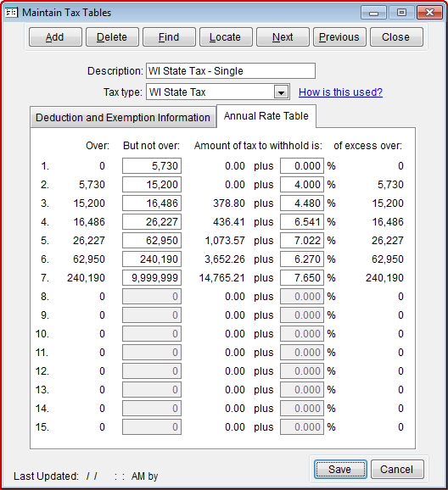Switch to Deduction and Exemption Information tab
Screen dimensions: 448x490
click(123, 118)
